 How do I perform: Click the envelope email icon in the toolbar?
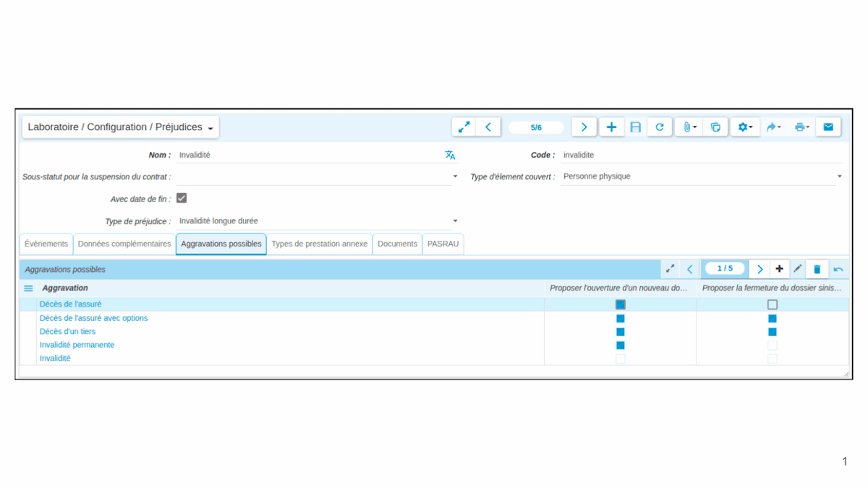coord(827,127)
